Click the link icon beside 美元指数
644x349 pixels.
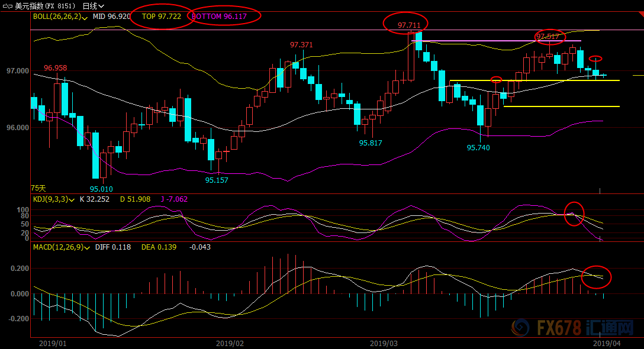7,6
